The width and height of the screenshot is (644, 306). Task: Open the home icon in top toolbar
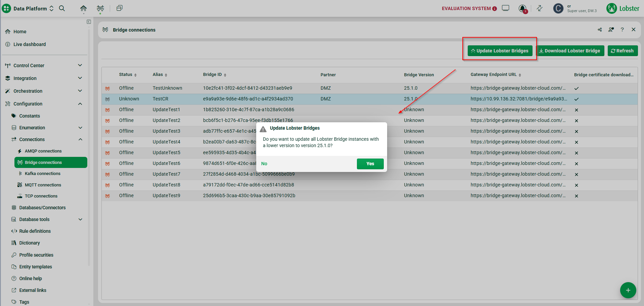[x=83, y=8]
